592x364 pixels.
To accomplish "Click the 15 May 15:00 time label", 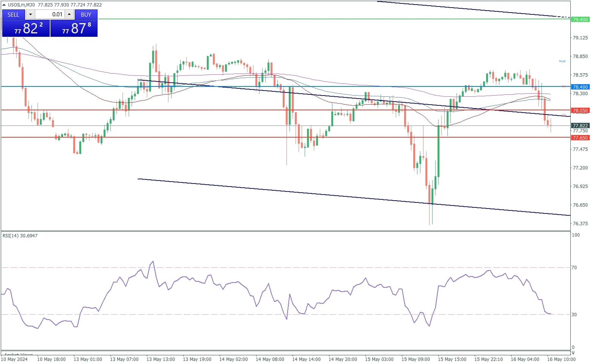I will [452, 359].
